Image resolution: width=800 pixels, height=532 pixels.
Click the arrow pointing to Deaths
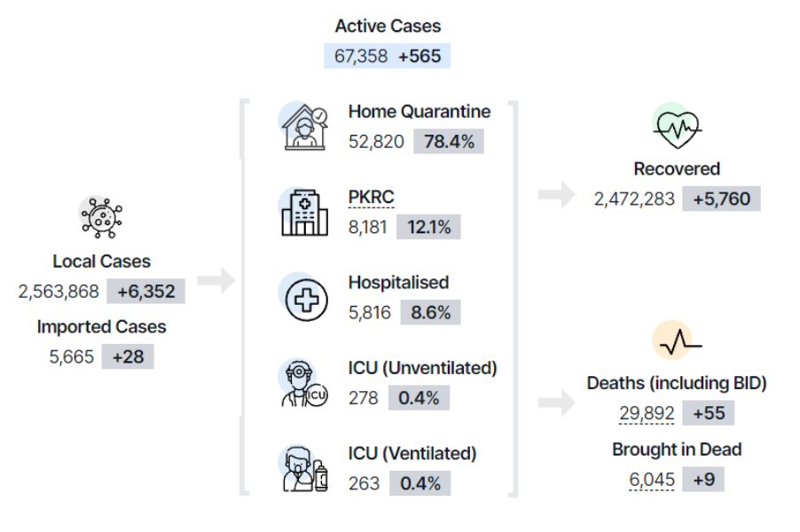coord(556,404)
